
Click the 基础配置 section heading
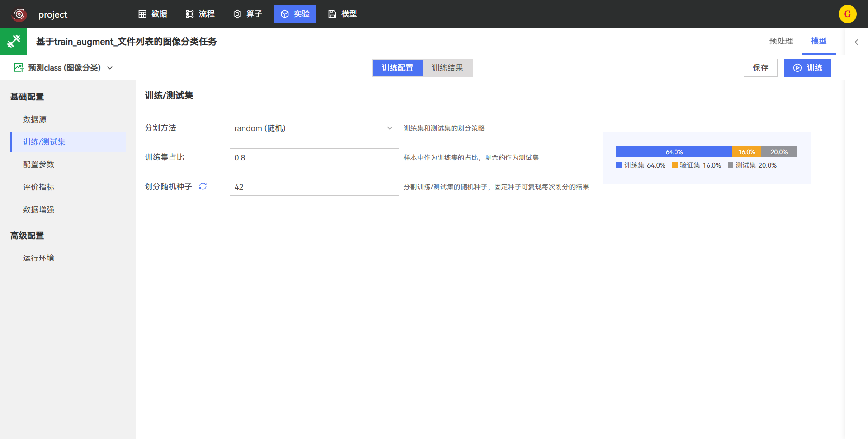pyautogui.click(x=27, y=97)
